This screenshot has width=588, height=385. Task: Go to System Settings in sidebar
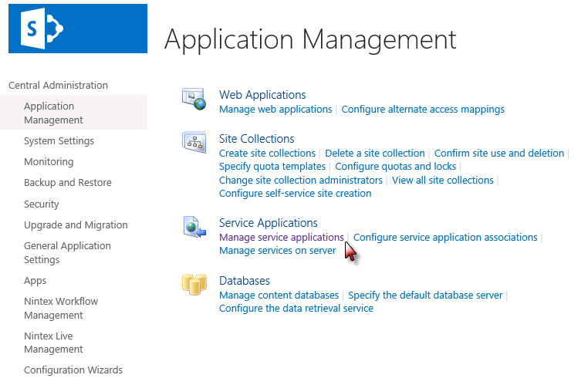[59, 141]
